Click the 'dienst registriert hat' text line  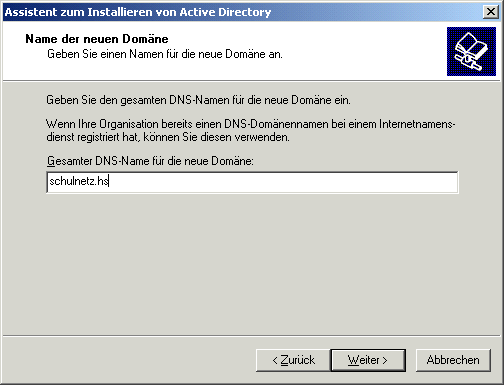pos(168,137)
